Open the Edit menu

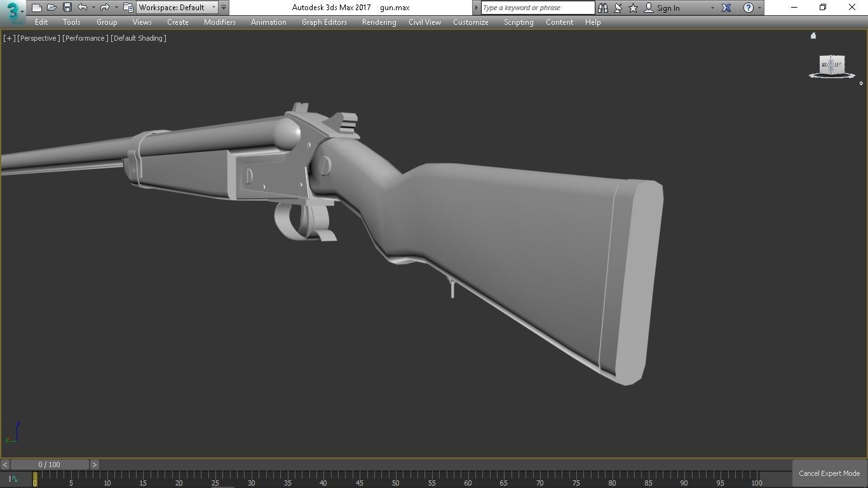click(41, 22)
